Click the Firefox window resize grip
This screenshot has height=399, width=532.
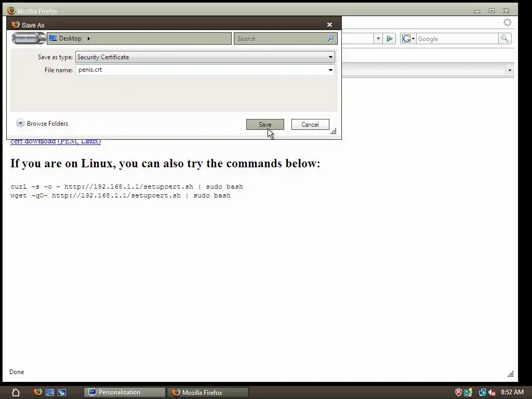(x=510, y=374)
